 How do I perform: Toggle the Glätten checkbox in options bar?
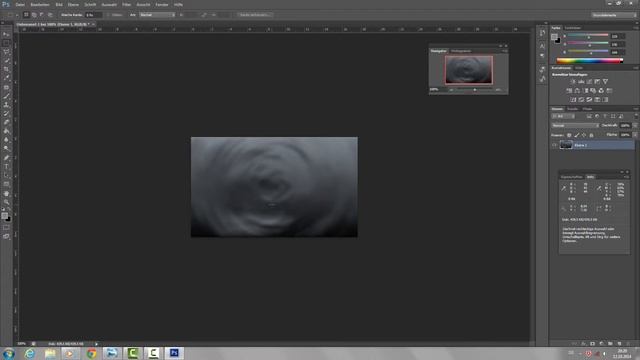pyautogui.click(x=109, y=15)
